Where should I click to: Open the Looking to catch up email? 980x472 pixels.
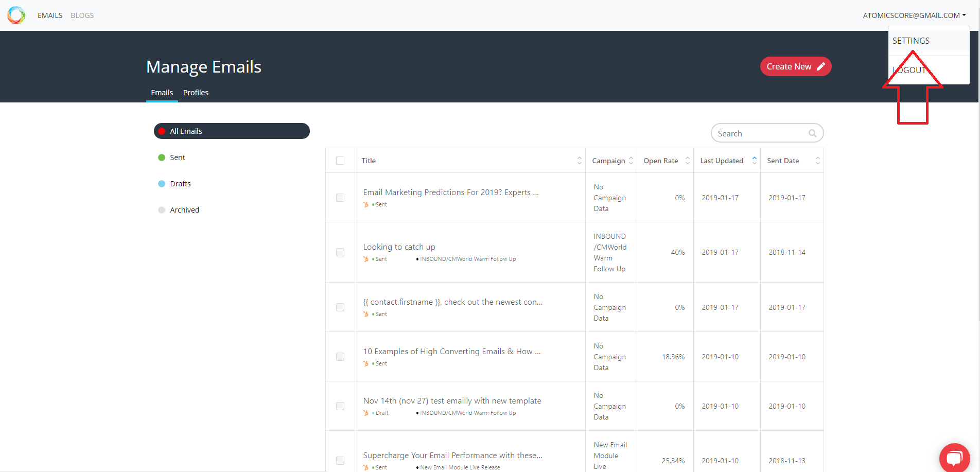pos(399,247)
